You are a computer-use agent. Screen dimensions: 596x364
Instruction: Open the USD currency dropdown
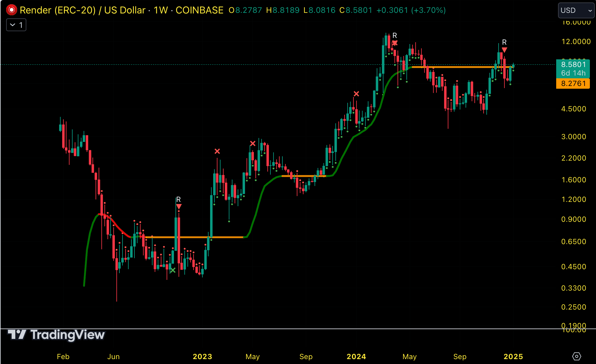click(576, 10)
